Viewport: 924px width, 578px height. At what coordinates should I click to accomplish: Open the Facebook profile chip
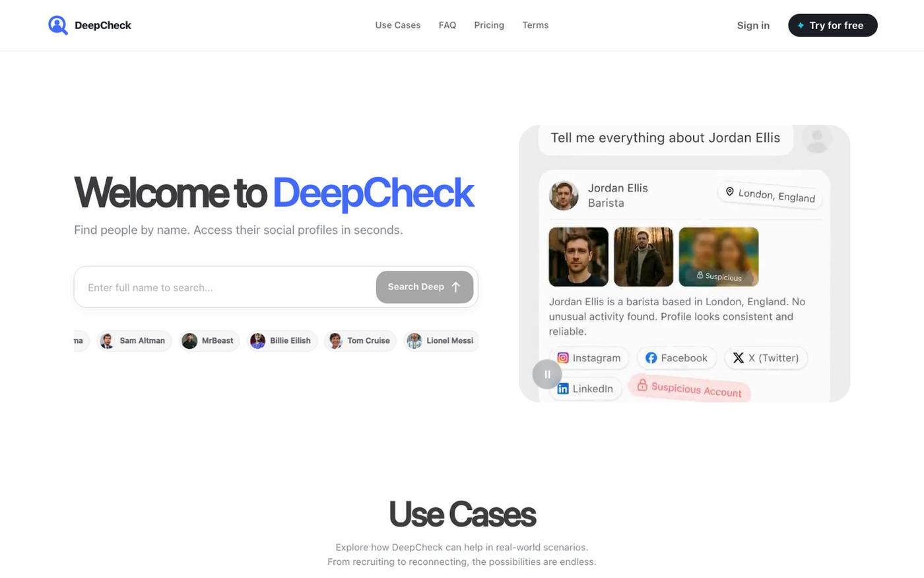tap(676, 358)
